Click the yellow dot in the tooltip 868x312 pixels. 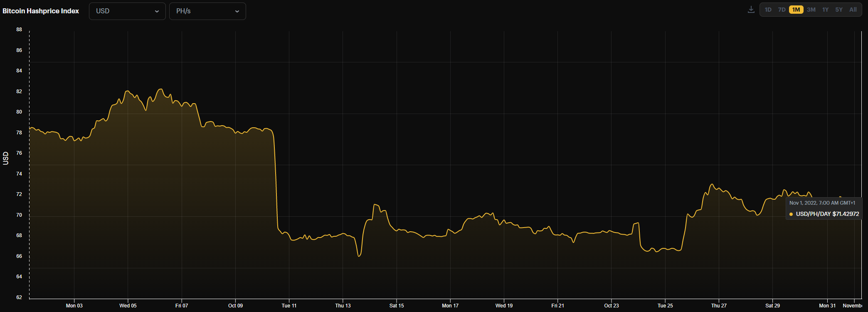coord(791,214)
